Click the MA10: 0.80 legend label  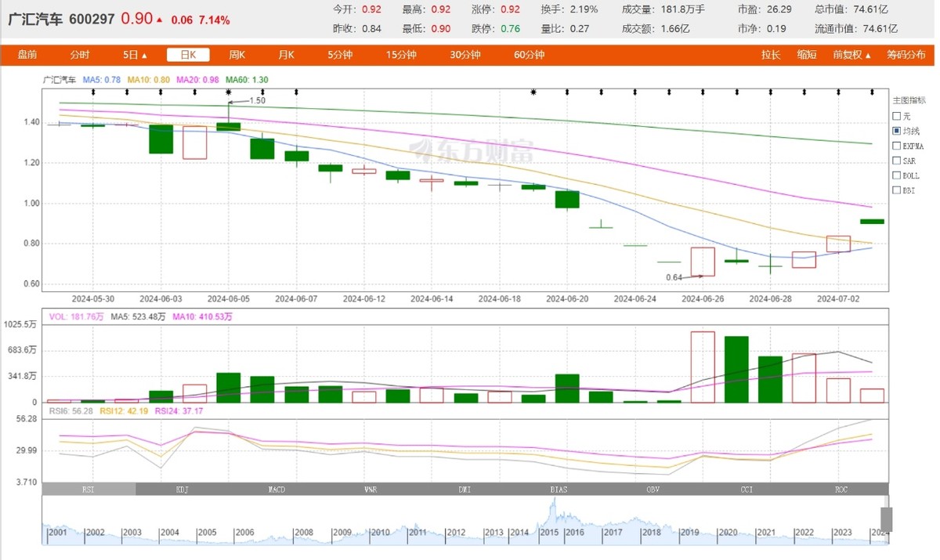click(148, 79)
